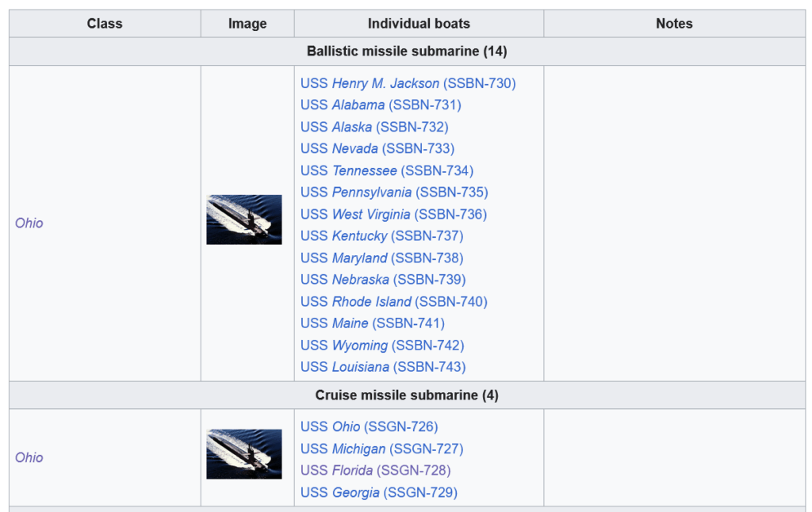Open the USS Henry M. Jackson link
Viewport: 812px width, 512px height.
click(x=408, y=83)
